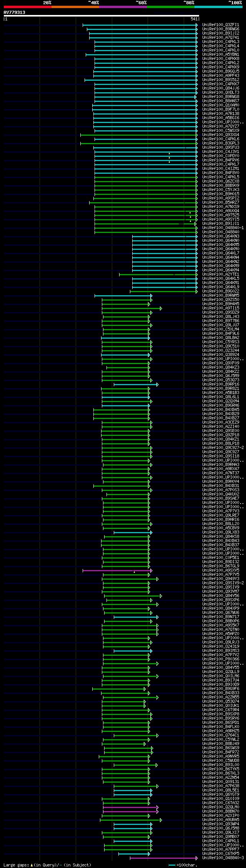Select the UniRef100_O48840-1 label
The width and height of the screenshot is (246, 868).
223,228
